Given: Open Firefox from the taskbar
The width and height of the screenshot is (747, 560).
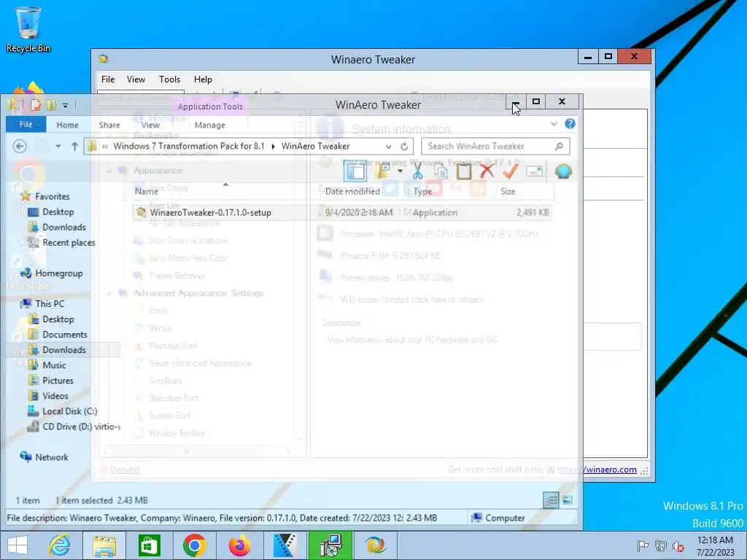Looking at the screenshot, I should coord(239,545).
